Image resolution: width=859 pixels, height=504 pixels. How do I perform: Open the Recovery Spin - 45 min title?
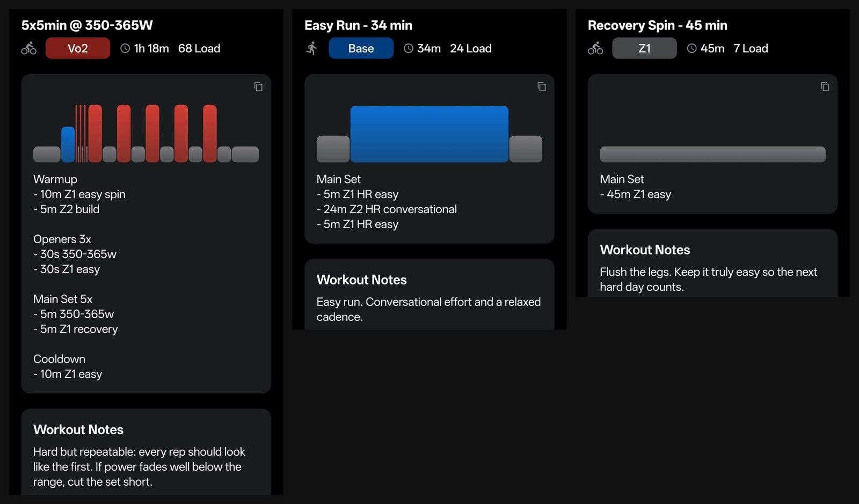pyautogui.click(x=658, y=25)
